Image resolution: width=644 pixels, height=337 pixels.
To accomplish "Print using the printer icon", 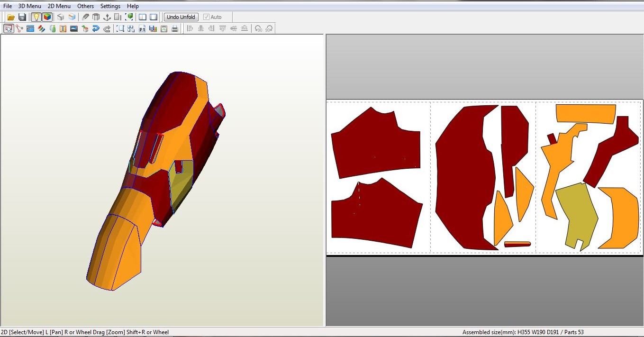I will (x=175, y=28).
